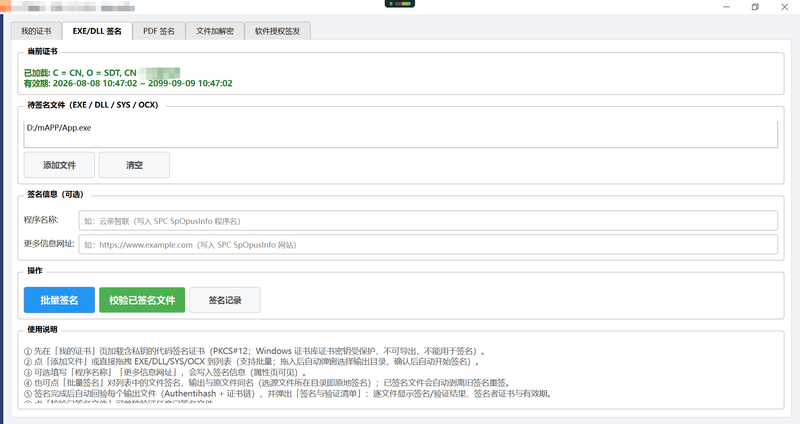The image size is (800, 424).
Task: Minimize the application window
Action: pos(727,7)
